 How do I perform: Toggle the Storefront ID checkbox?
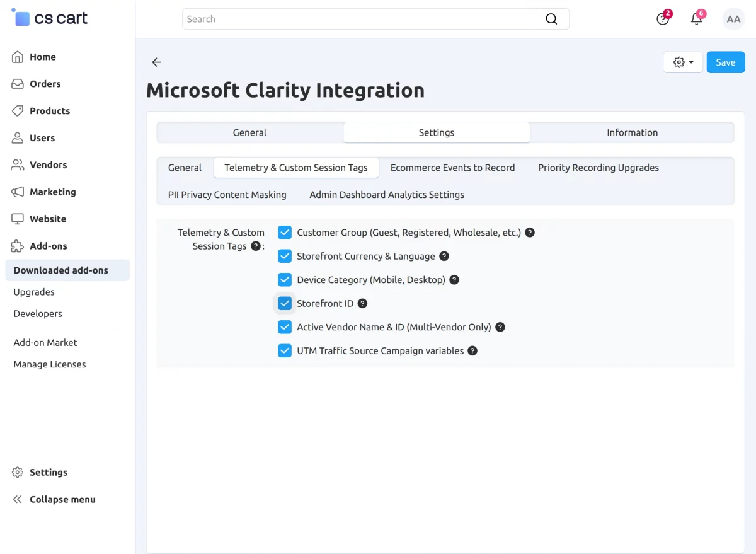(x=285, y=303)
